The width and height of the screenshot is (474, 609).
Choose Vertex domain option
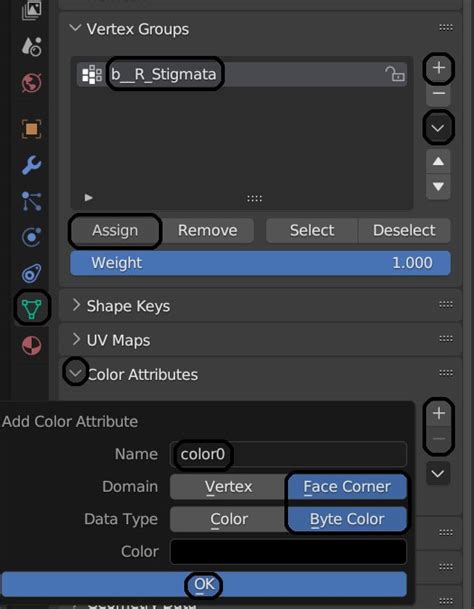(x=228, y=487)
